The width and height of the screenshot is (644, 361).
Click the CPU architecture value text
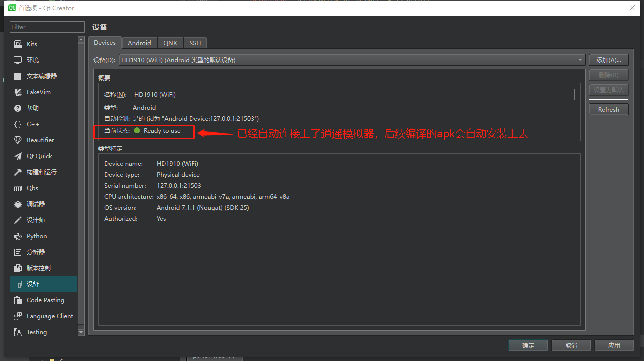(223, 197)
